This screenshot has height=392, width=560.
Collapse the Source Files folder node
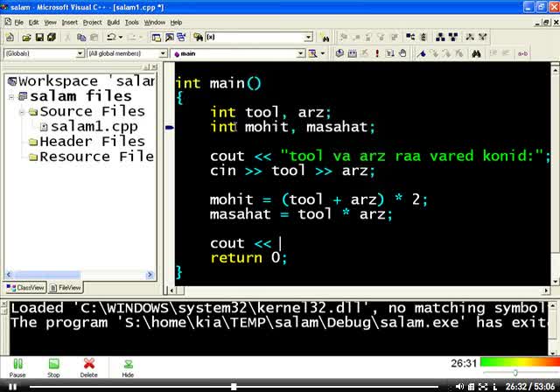click(x=22, y=112)
